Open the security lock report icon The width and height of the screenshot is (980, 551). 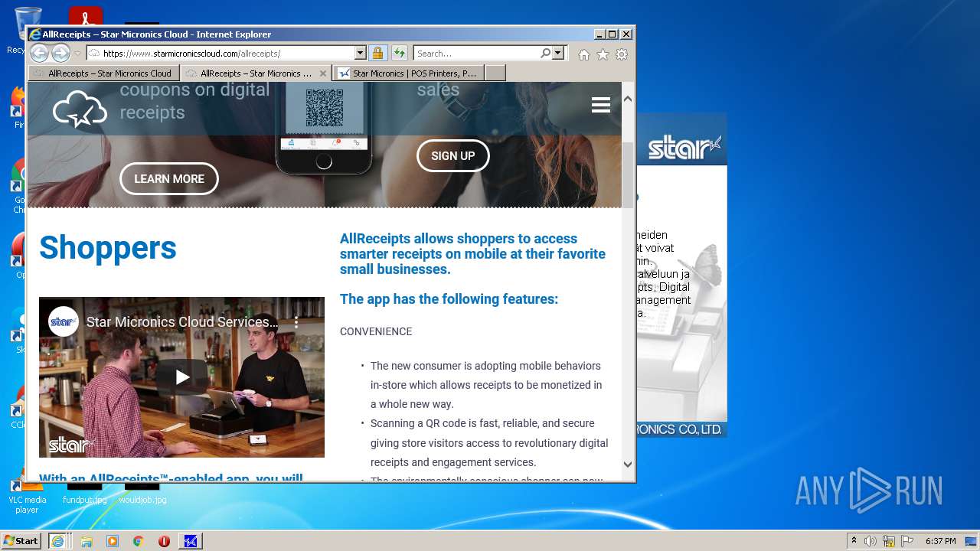tap(377, 54)
